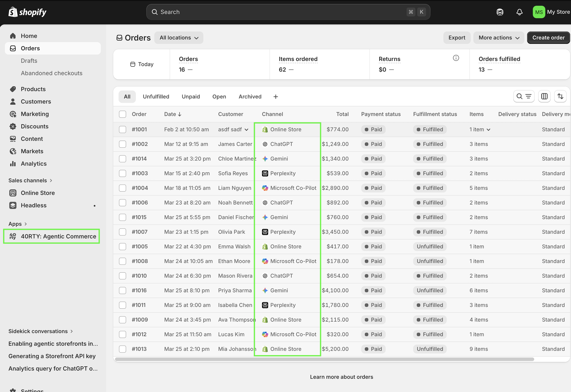The height and width of the screenshot is (392, 571).
Task: Click the notifications bell icon
Action: 519,12
